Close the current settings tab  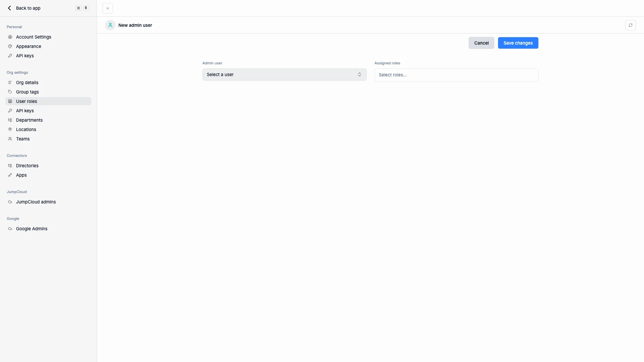point(107,8)
